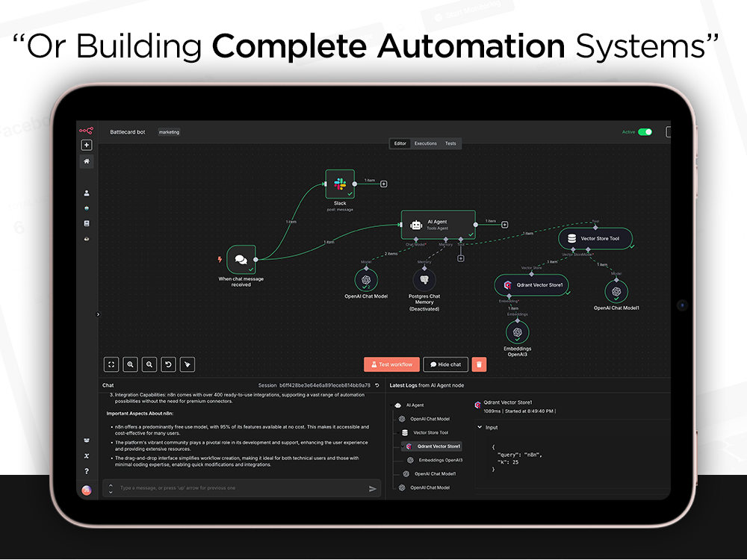Click the session ID b6ff428be3e64e6a891eceb814bb9a78

(x=325, y=385)
